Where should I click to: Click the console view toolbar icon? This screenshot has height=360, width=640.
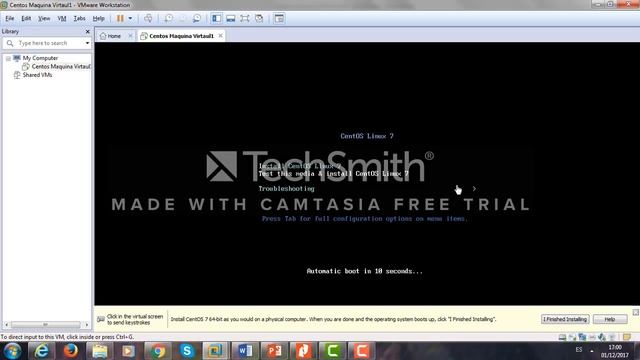pos(279,18)
